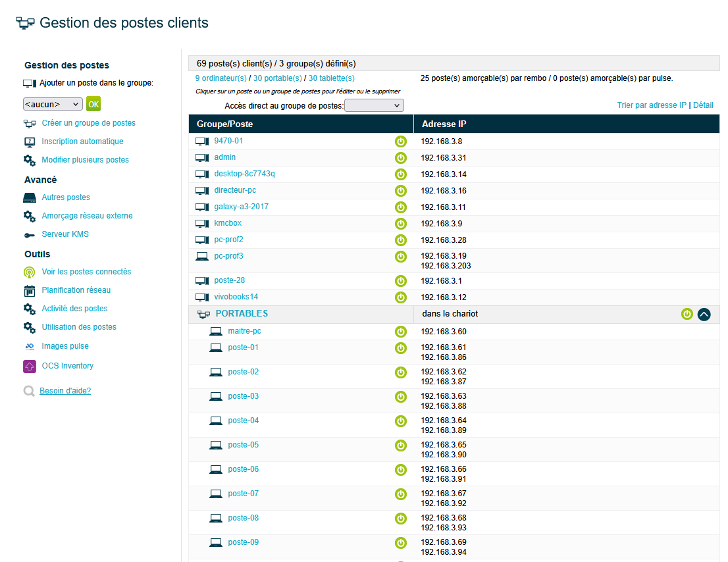Click the power icon for poste-01
Screen dimensions: 728x562
click(401, 348)
